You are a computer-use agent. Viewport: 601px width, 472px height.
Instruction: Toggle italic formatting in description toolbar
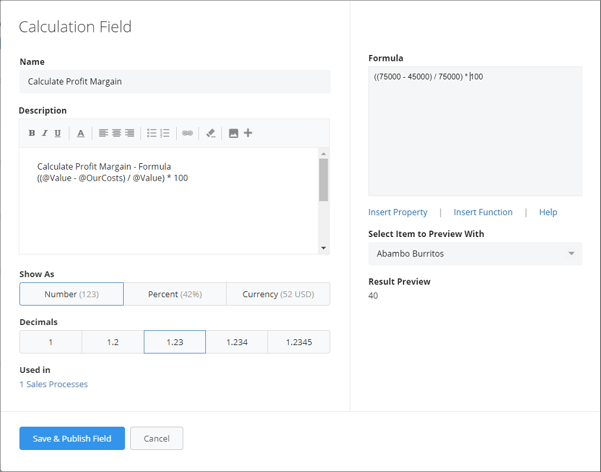(44, 133)
